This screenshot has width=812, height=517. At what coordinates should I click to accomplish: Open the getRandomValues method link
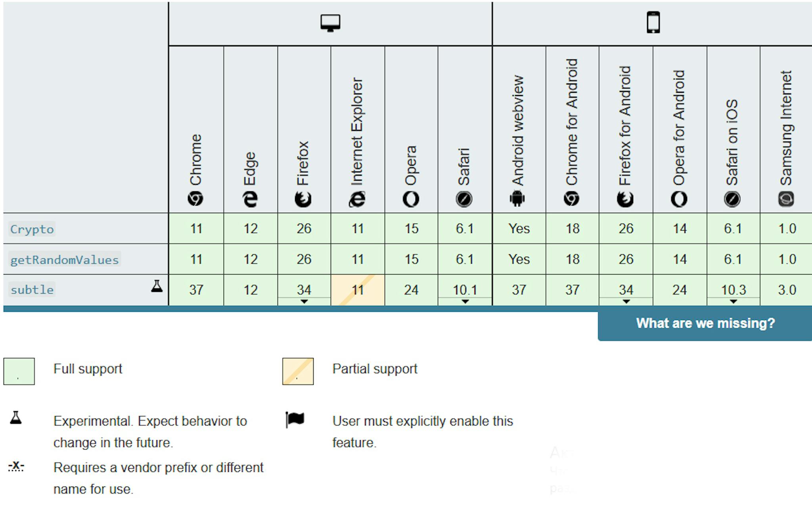pos(64,259)
